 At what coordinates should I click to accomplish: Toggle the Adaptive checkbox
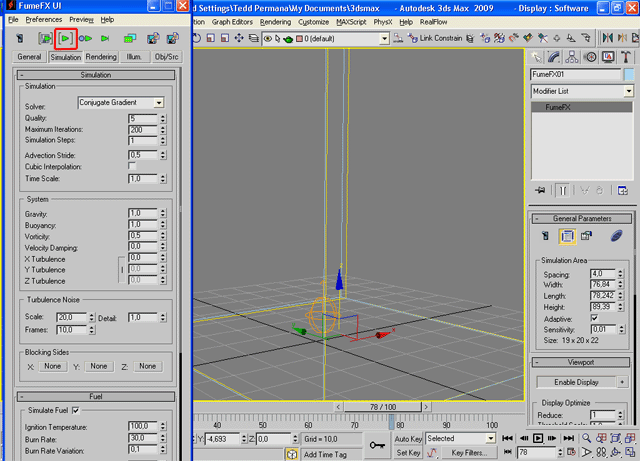click(594, 318)
